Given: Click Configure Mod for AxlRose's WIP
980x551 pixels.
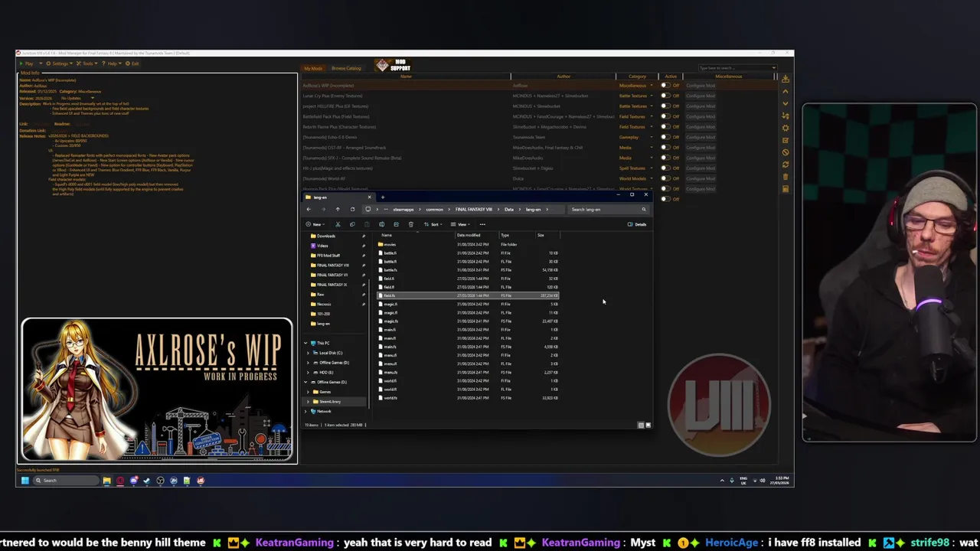Looking at the screenshot, I should [701, 86].
